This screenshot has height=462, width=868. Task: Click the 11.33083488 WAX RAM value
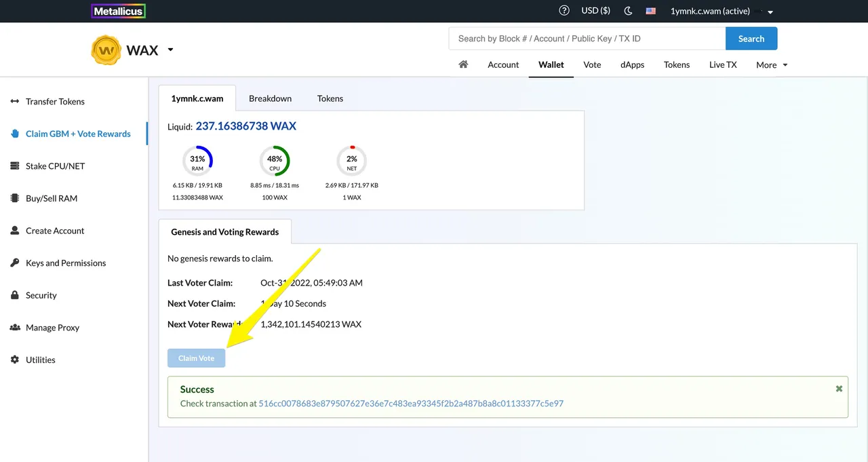click(197, 197)
